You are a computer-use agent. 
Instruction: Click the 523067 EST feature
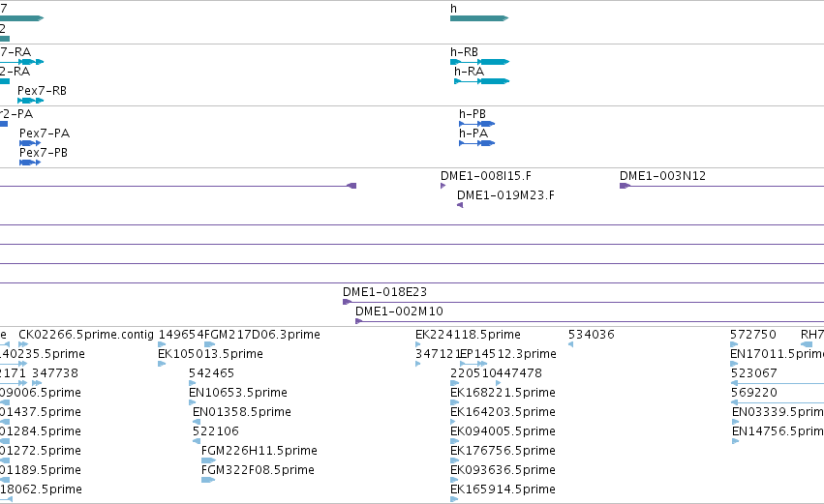(778, 383)
